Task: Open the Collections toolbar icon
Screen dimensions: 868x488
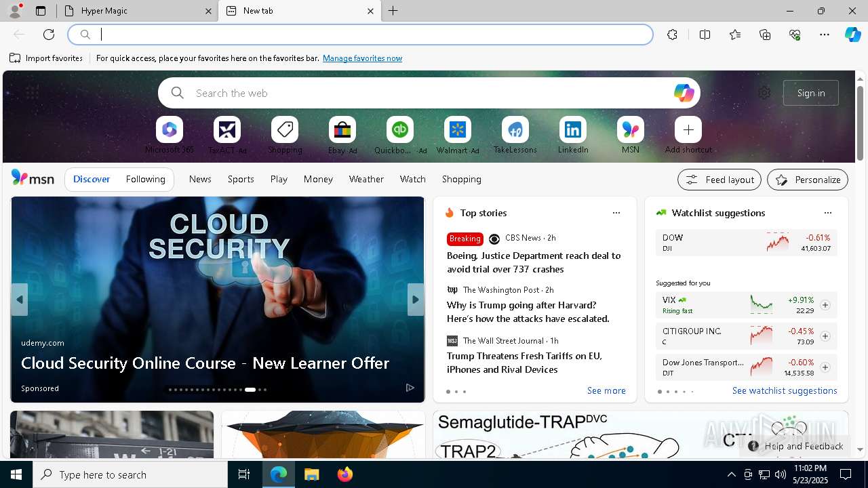Action: click(x=765, y=35)
